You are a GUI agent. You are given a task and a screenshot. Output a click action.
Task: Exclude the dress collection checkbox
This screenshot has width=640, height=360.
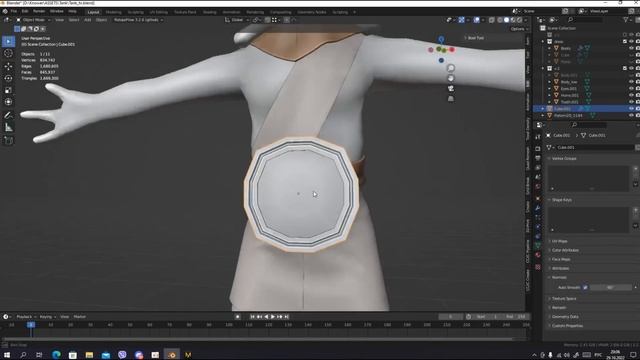[x=625, y=41]
